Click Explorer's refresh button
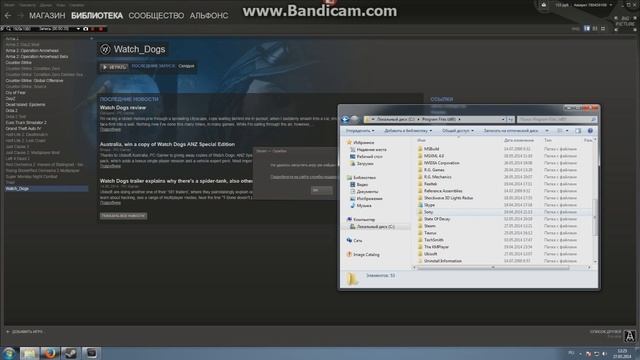This screenshot has width=640, height=360. click(510, 120)
